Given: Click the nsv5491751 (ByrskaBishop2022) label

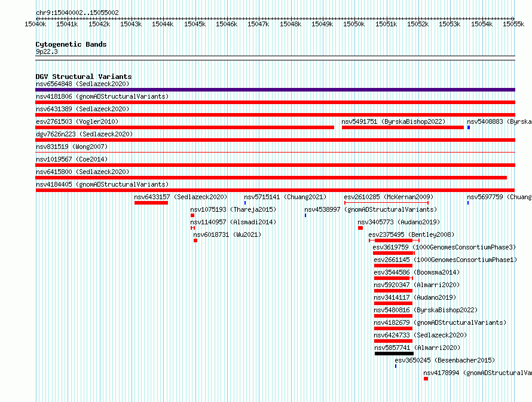Looking at the screenshot, I should (x=393, y=121).
